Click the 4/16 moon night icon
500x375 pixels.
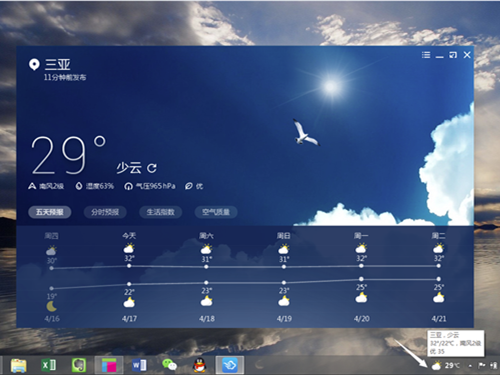[x=51, y=306]
